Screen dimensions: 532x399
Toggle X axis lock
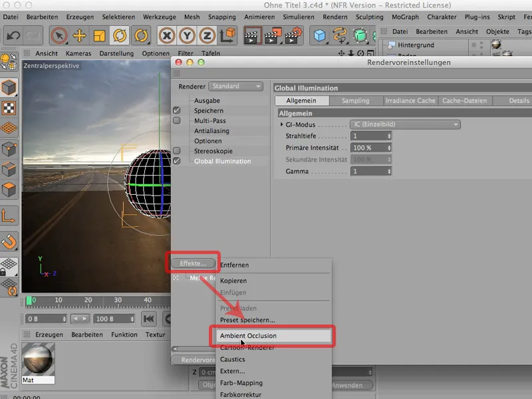167,35
